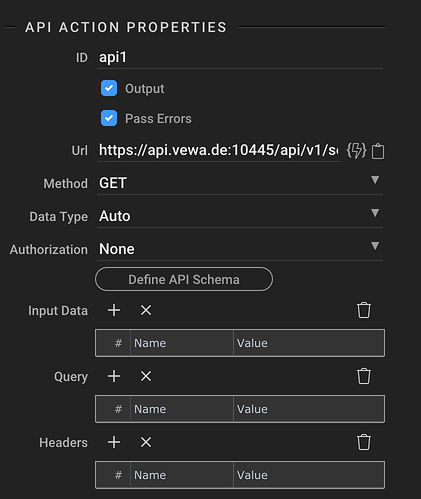Remove selected Input Data entry with X
Screen dimensions: 421x499
point(146,310)
